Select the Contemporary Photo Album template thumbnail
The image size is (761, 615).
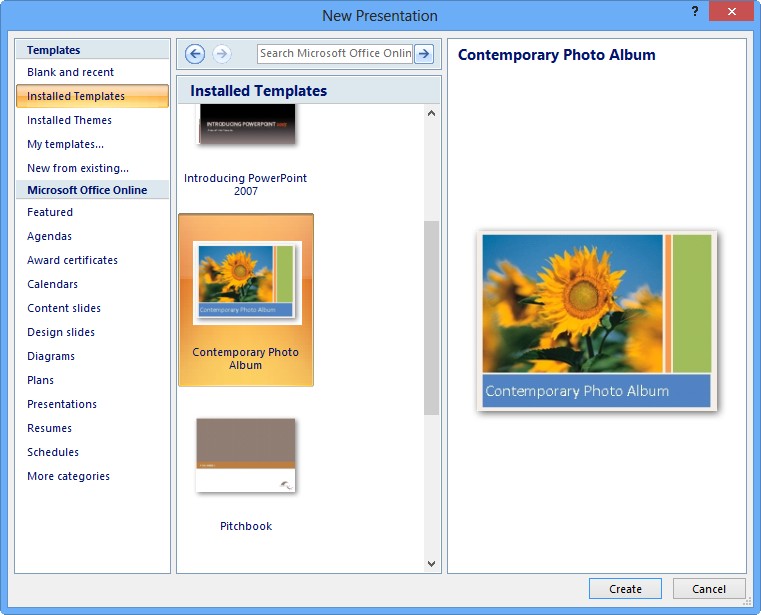(x=246, y=282)
